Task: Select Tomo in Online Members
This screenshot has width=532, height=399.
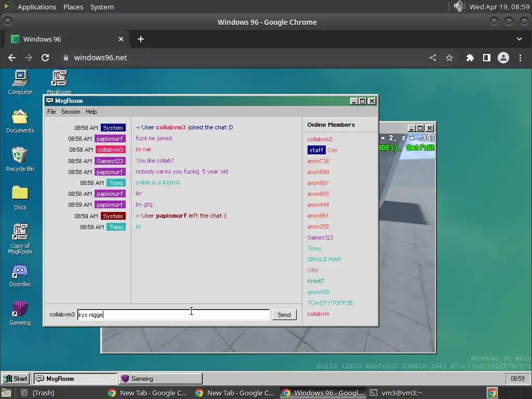Action: pyautogui.click(x=314, y=248)
